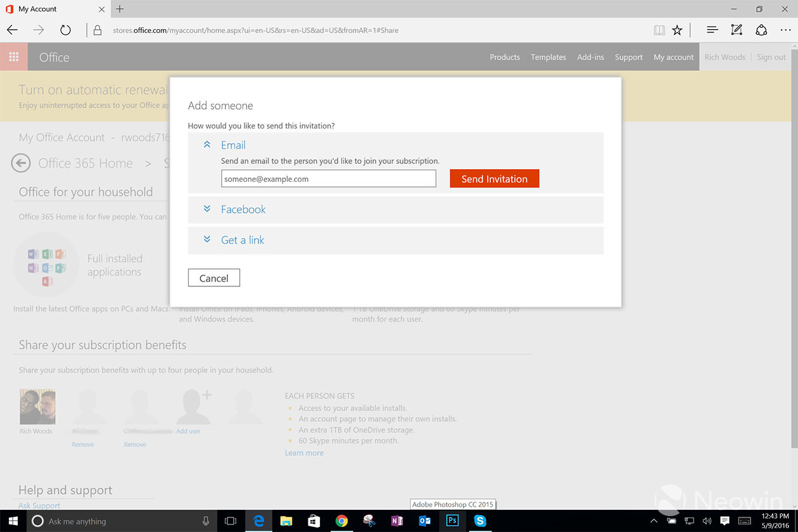Viewport: 798px width, 532px height.
Task: Open the Products menu
Action: [x=505, y=57]
